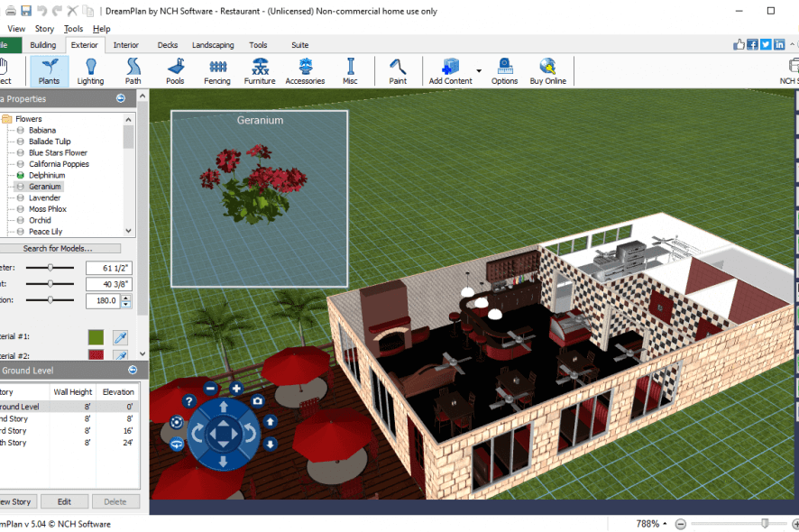Open the Furniture tool
799x532 pixels.
[x=260, y=71]
